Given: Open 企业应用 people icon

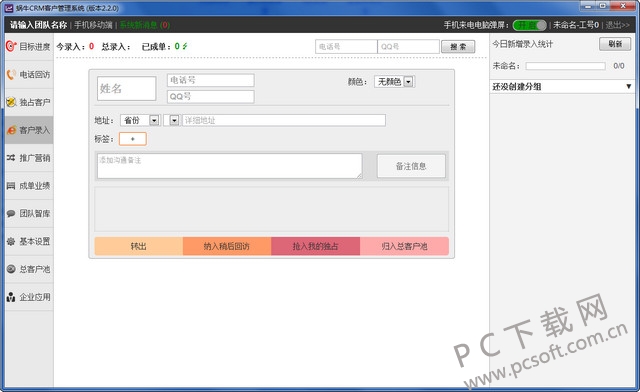Looking at the screenshot, I should 11,297.
